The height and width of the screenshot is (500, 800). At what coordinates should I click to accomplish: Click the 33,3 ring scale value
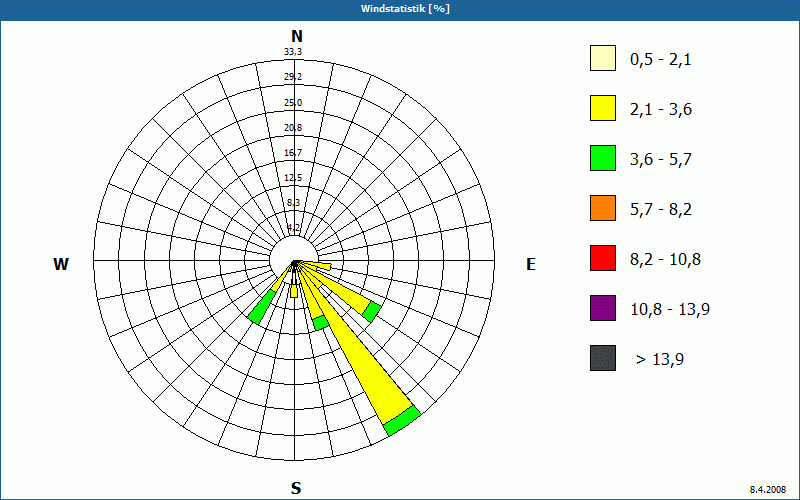point(293,52)
